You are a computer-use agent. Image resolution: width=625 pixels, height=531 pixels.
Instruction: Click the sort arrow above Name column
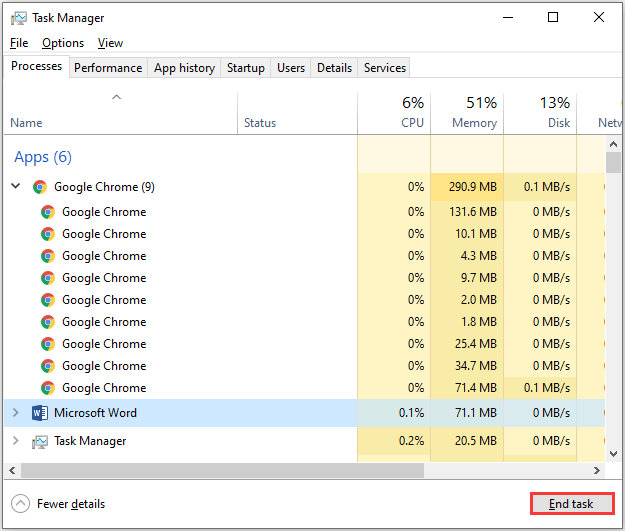[x=116, y=97]
